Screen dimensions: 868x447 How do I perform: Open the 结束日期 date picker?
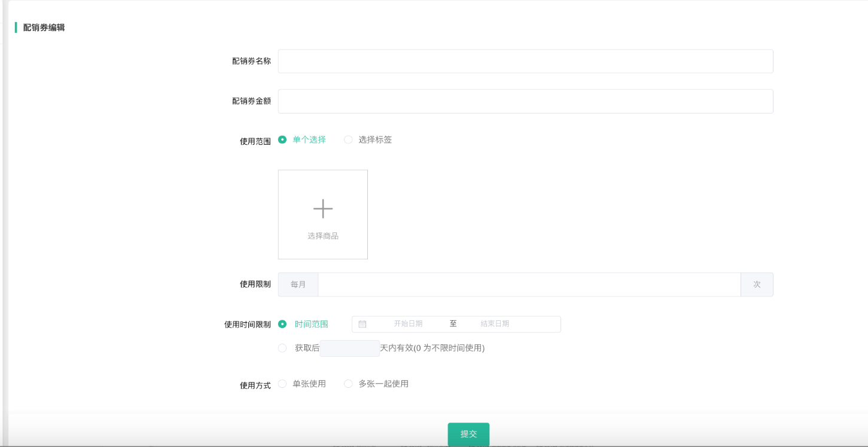coord(495,324)
